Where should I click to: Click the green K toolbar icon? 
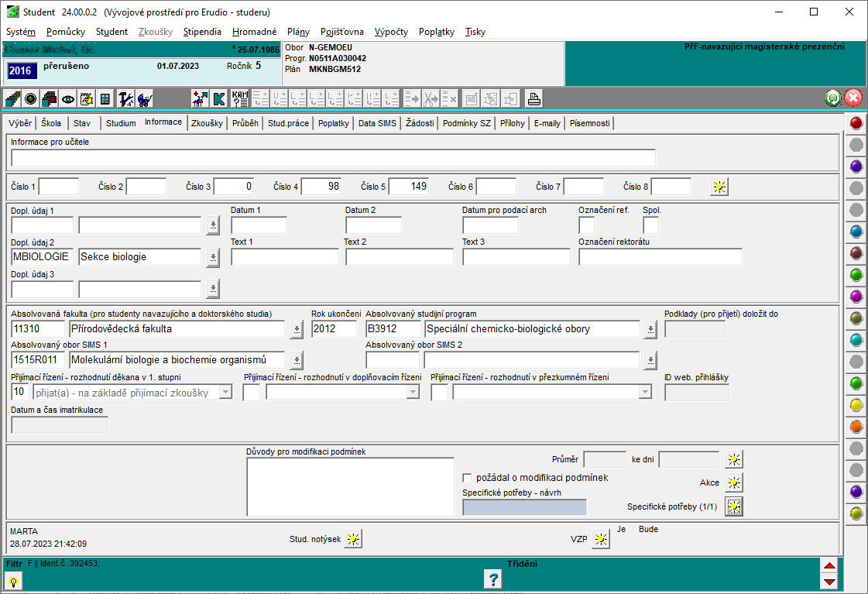point(219,99)
